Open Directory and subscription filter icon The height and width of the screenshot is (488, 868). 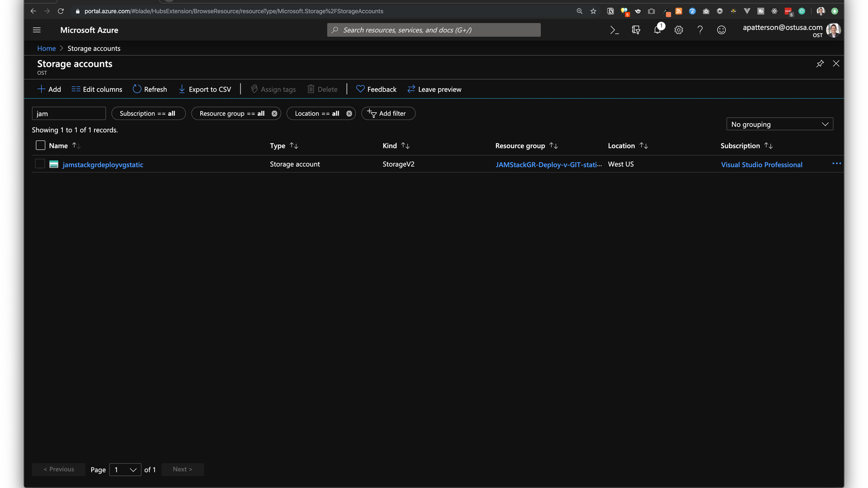[x=636, y=30]
